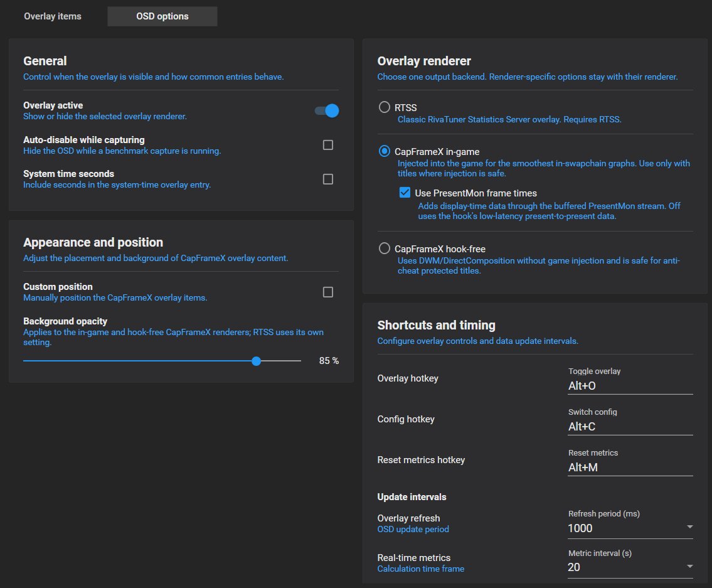Click the Background opacity slider handle
This screenshot has height=588, width=712.
256,361
